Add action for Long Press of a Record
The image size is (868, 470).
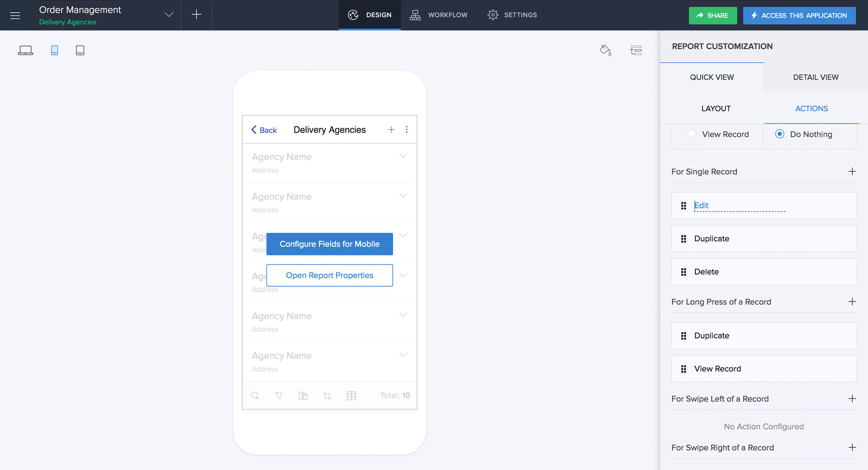[852, 301]
